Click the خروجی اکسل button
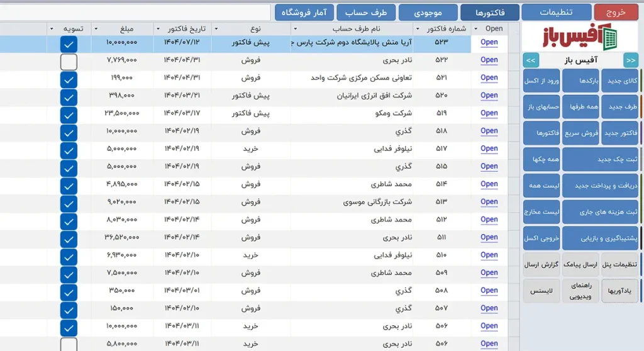Image resolution: width=644 pixels, height=351 pixels. coord(541,238)
